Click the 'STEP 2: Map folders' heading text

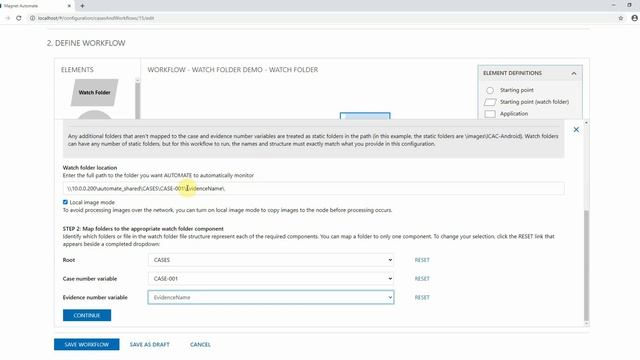tap(143, 229)
